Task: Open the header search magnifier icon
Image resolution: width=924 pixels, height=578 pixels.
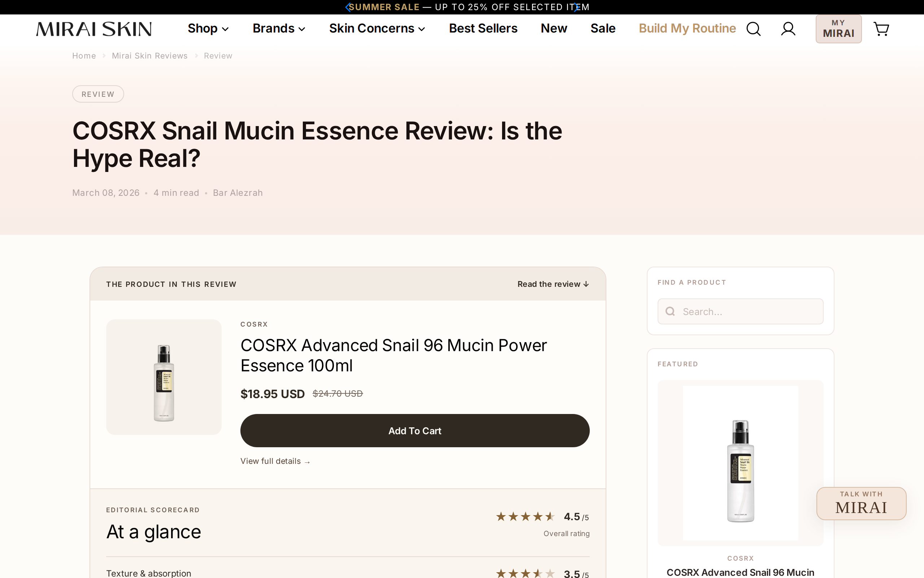Action: pyautogui.click(x=753, y=29)
